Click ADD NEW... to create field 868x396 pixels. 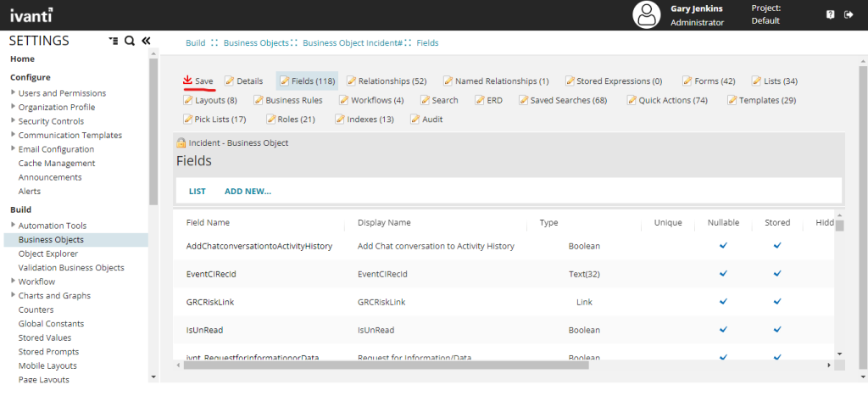pos(248,191)
